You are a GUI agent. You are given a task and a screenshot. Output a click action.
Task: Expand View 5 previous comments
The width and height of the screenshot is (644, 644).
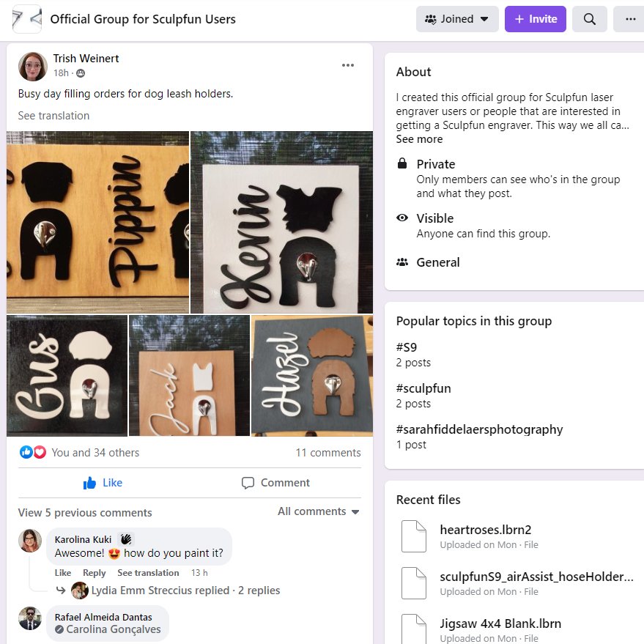pos(85,513)
